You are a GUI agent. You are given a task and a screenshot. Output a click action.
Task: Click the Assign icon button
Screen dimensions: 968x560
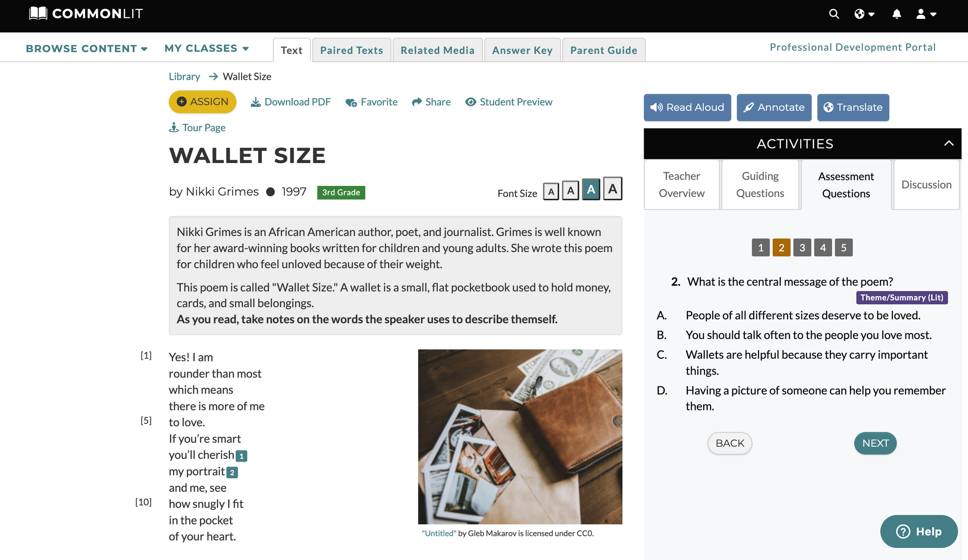[182, 101]
